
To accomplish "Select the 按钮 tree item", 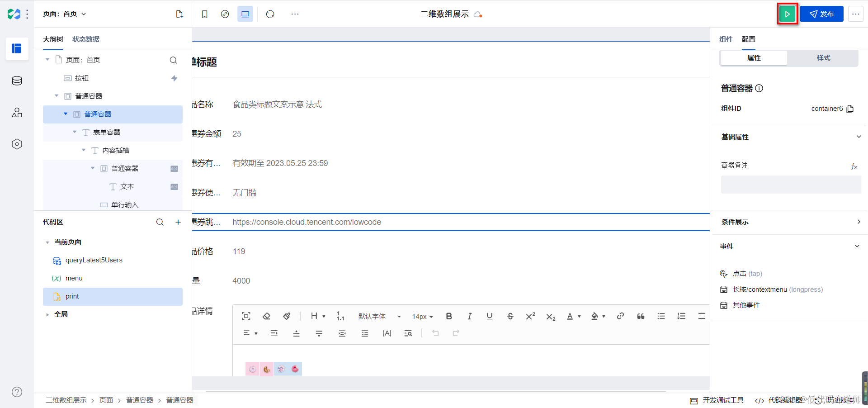I will tap(82, 78).
